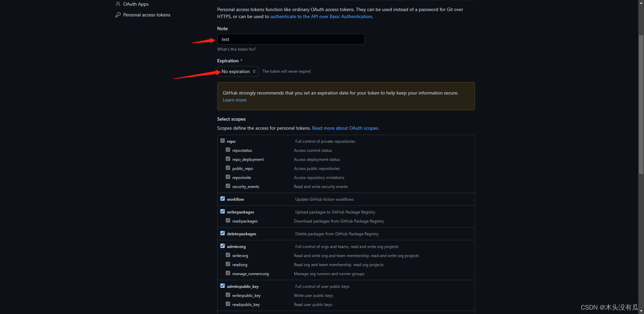Screen dimensions: 644x314
Task: Select the Note text field
Action: (x=290, y=39)
